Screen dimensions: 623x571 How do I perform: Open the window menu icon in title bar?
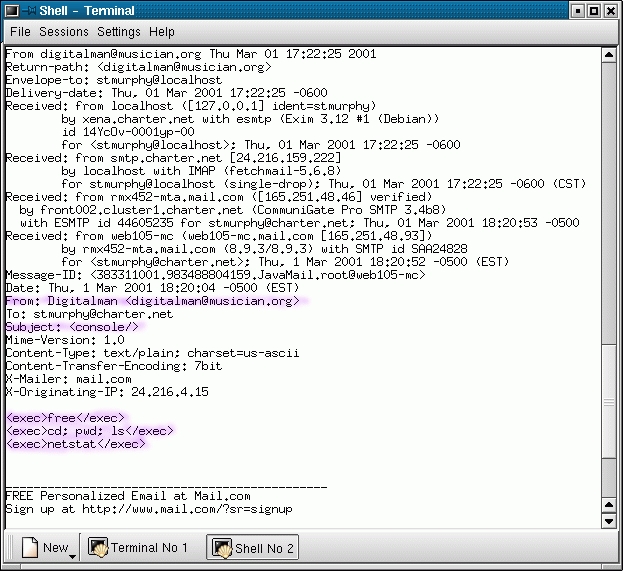[11, 10]
